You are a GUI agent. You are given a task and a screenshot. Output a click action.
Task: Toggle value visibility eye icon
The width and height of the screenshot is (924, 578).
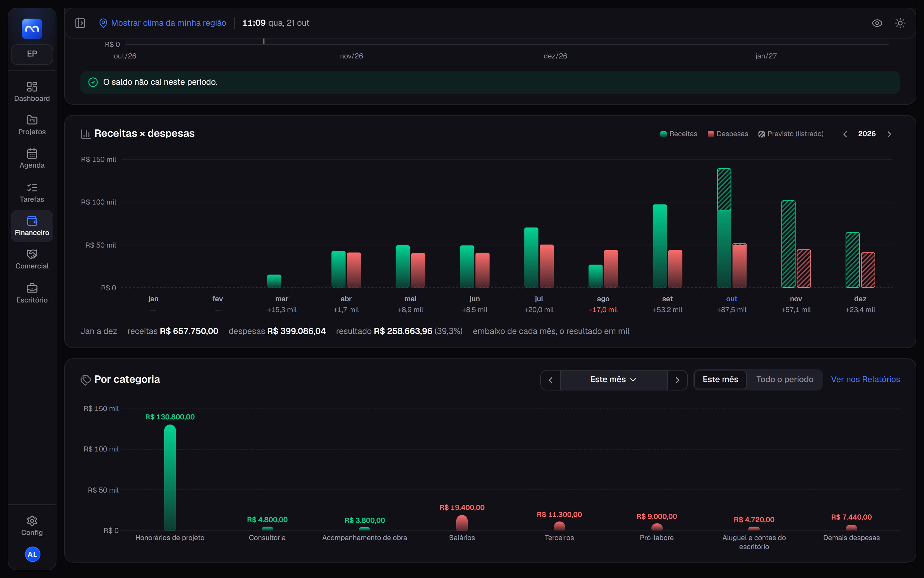click(x=877, y=23)
